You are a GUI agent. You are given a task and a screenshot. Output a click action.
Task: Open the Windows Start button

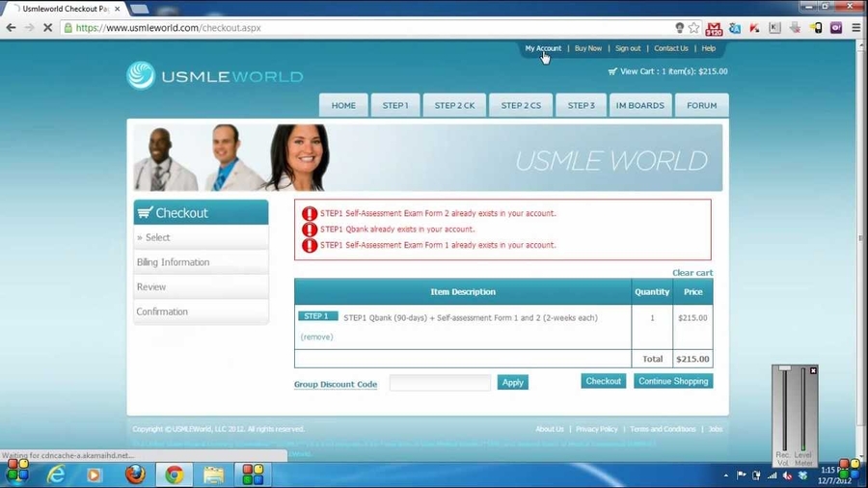(17, 473)
